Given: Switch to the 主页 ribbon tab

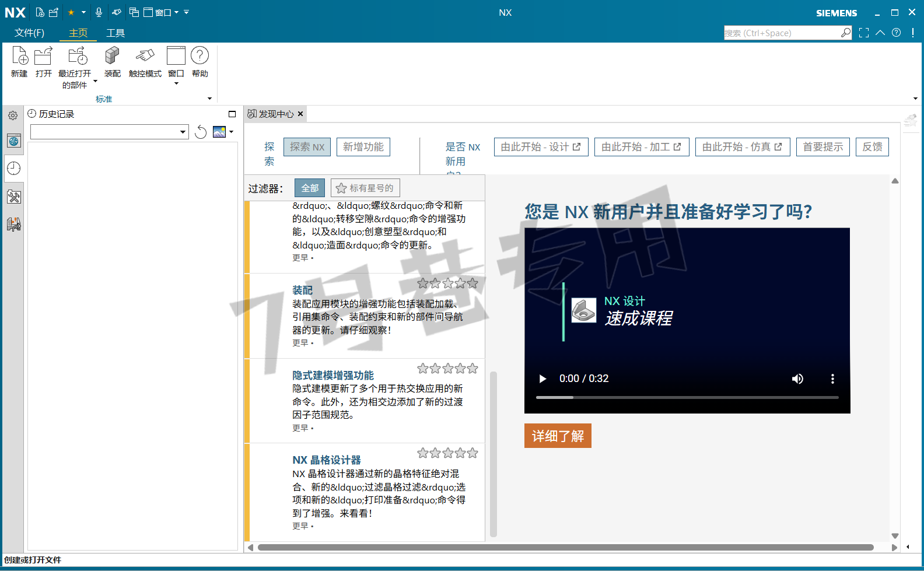Looking at the screenshot, I should [78, 33].
